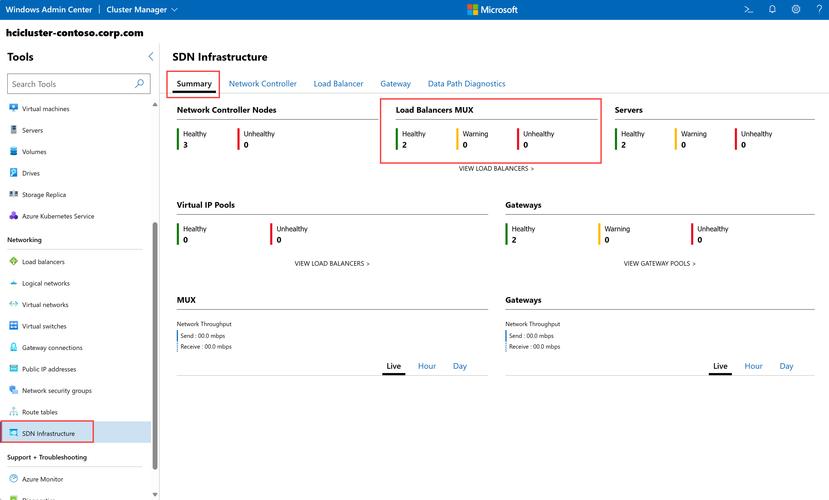Open Storage Replica from sidebar
This screenshot has width=829, height=500.
[x=44, y=195]
